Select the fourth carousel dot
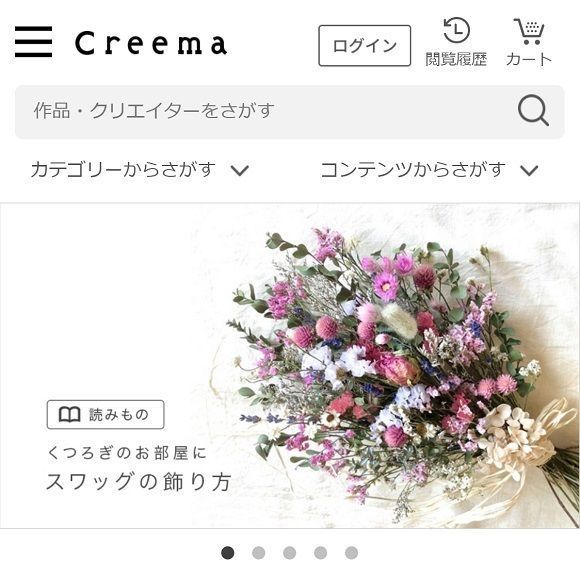This screenshot has height=578, width=580. pos(320,553)
